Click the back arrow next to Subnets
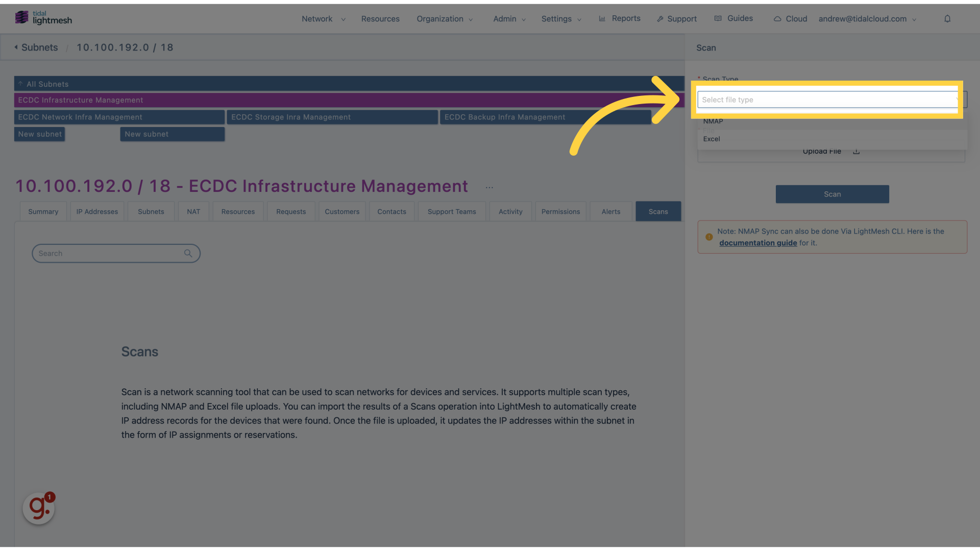980x551 pixels. click(16, 47)
